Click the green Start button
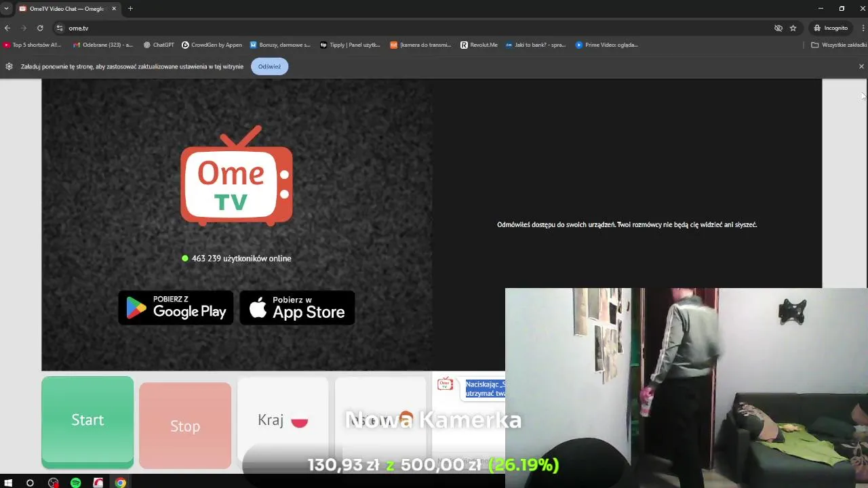 [87, 422]
